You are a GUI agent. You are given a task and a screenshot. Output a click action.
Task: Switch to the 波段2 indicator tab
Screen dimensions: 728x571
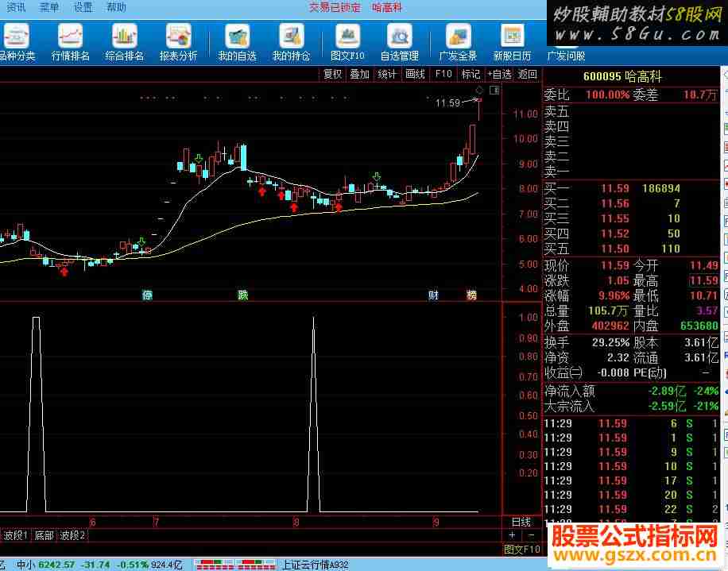coord(72,536)
